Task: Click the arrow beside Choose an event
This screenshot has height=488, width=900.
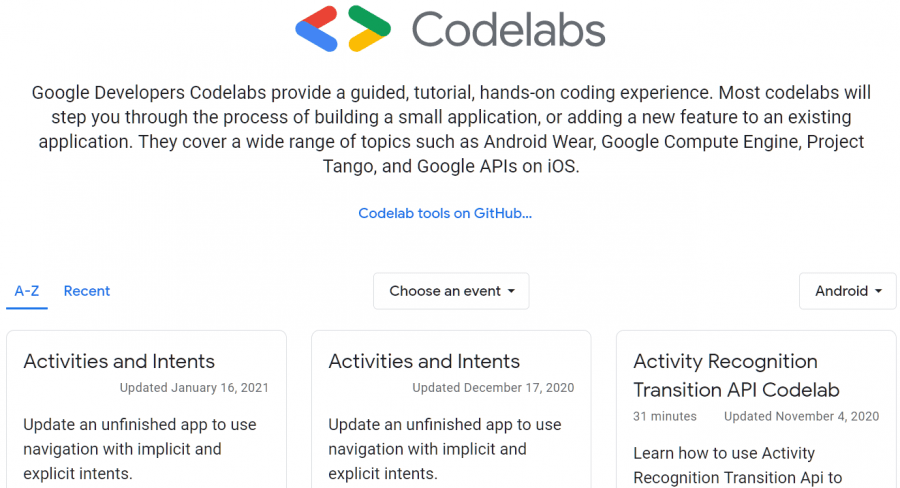Action: click(511, 292)
